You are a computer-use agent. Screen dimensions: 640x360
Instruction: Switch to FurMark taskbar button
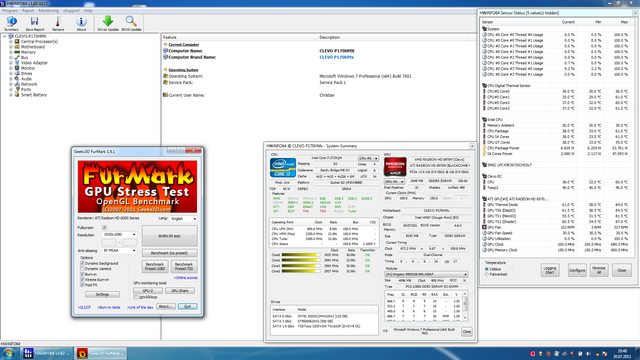(x=100, y=353)
